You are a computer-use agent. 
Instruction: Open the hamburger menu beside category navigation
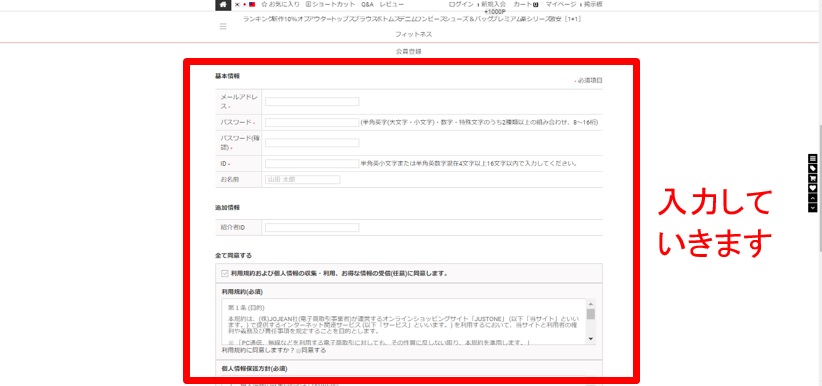[x=223, y=26]
